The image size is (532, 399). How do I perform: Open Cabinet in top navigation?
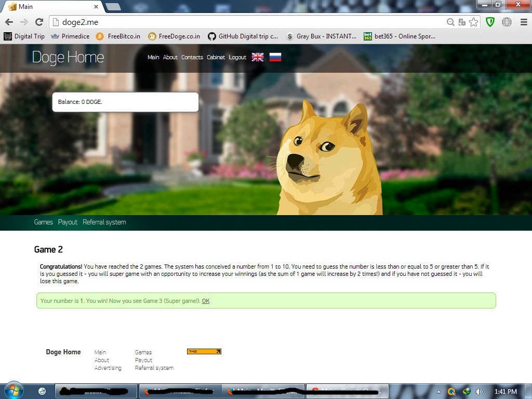[216, 57]
